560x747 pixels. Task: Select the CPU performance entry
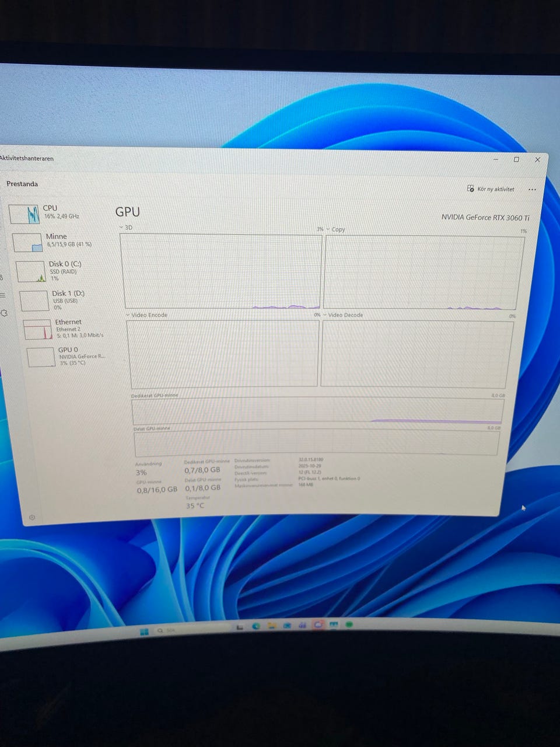tap(58, 214)
